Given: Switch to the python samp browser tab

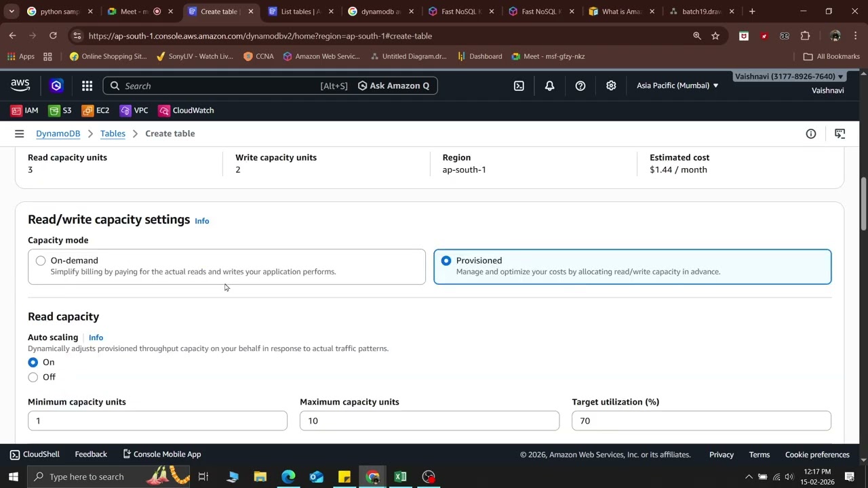Looking at the screenshot, I should coord(60,12).
